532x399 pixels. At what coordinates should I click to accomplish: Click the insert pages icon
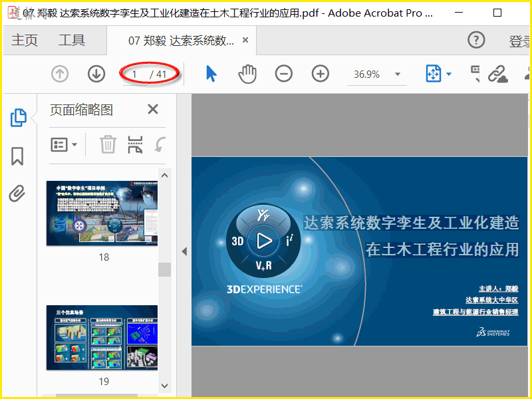click(x=135, y=144)
